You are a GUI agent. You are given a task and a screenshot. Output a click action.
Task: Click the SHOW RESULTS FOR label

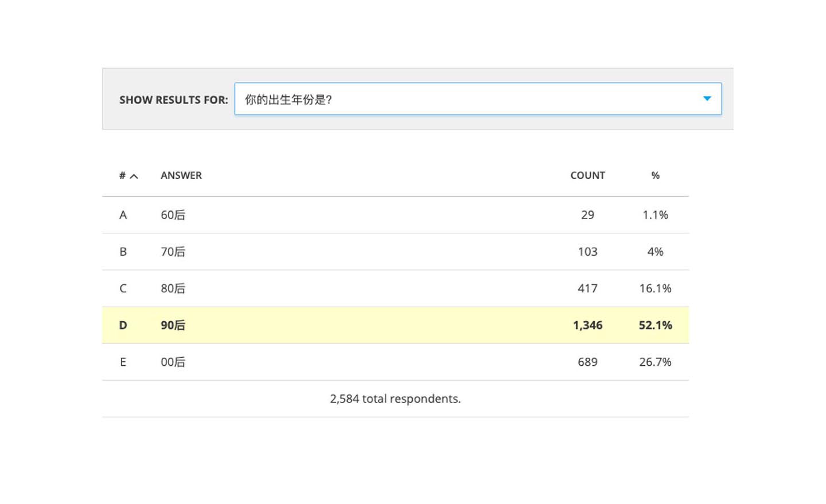[x=173, y=100]
